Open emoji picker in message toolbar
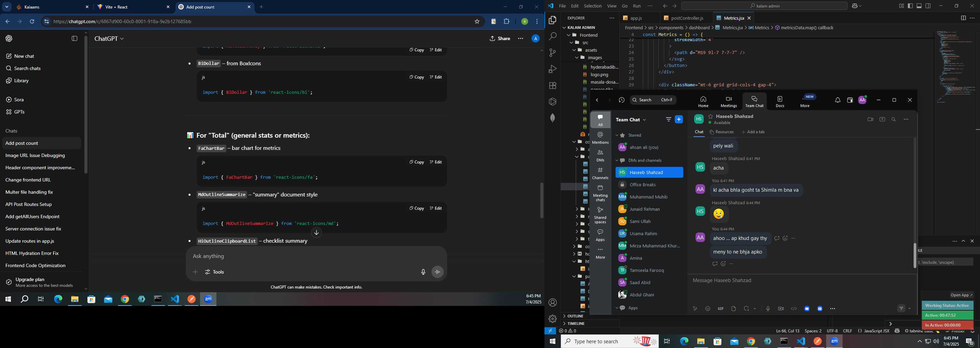 tap(708, 309)
